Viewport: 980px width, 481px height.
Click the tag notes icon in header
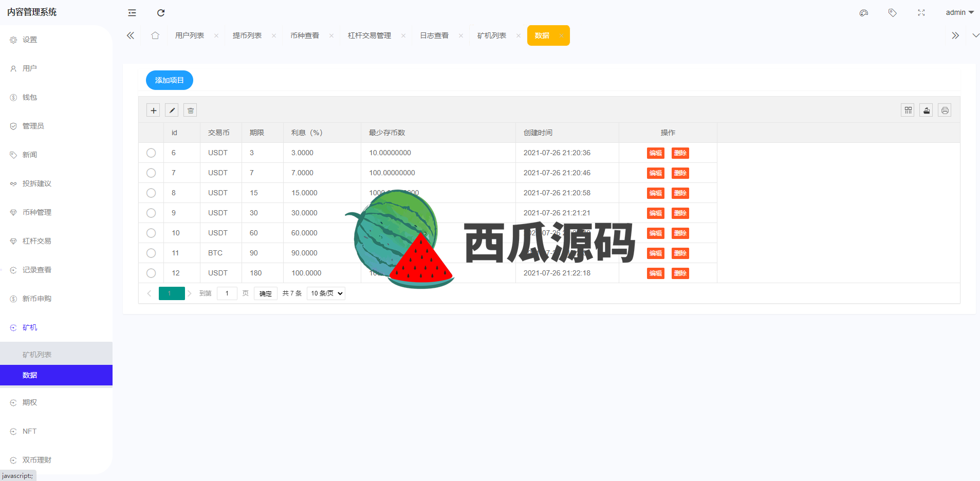pyautogui.click(x=893, y=13)
